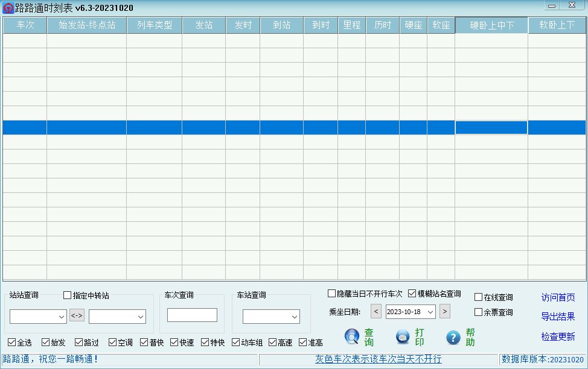The width and height of the screenshot is (588, 369).
Task: Click the 历时 column header
Action: (383, 25)
